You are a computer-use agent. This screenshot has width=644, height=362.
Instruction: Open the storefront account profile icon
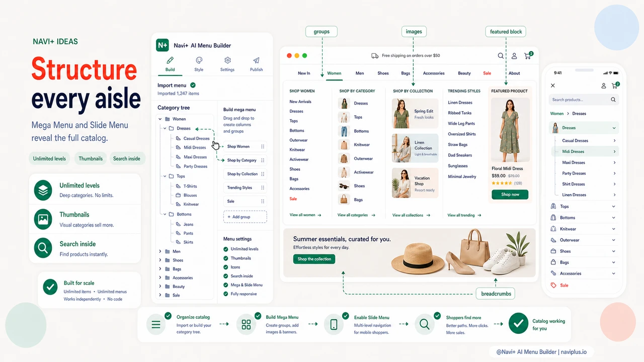[x=514, y=56]
